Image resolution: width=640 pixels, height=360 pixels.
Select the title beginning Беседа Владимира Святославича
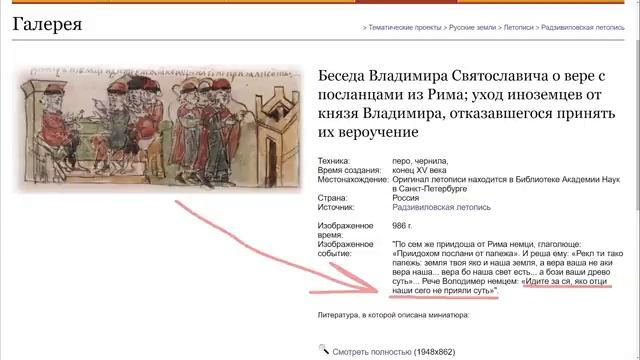coord(467,104)
